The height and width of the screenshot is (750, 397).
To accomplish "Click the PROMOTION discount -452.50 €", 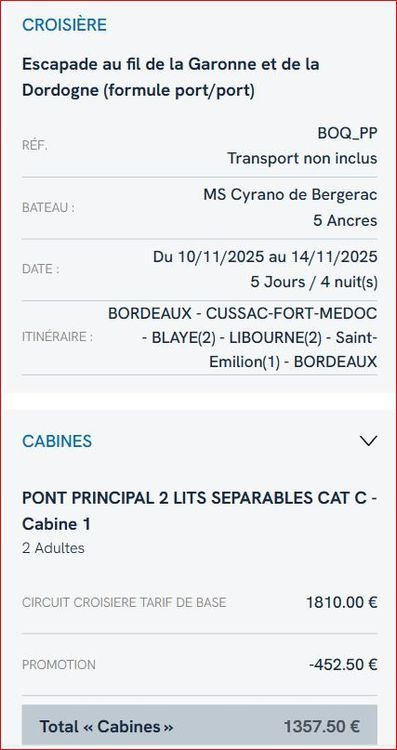I will coord(343,665).
